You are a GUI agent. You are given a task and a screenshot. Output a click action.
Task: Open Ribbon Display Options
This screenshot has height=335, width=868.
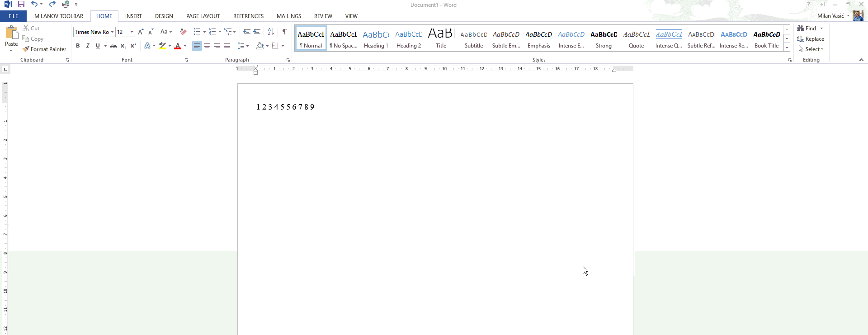[822, 5]
